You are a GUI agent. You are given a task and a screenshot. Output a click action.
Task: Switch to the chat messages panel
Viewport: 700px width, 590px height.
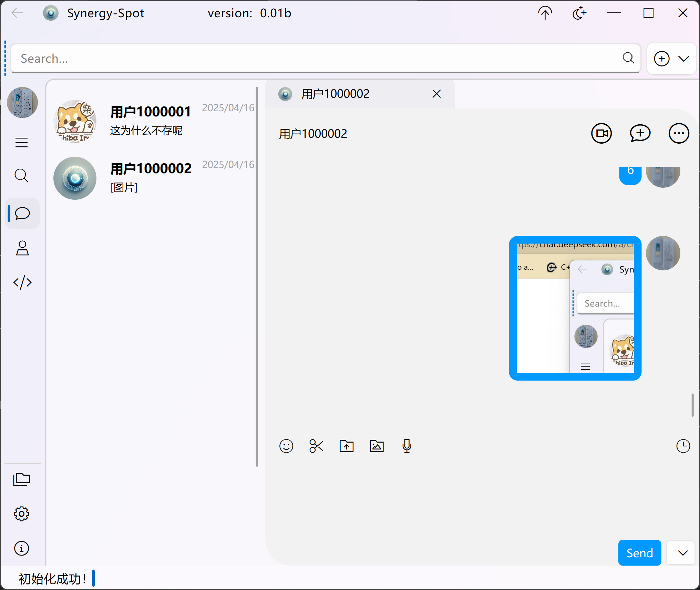pos(22,214)
